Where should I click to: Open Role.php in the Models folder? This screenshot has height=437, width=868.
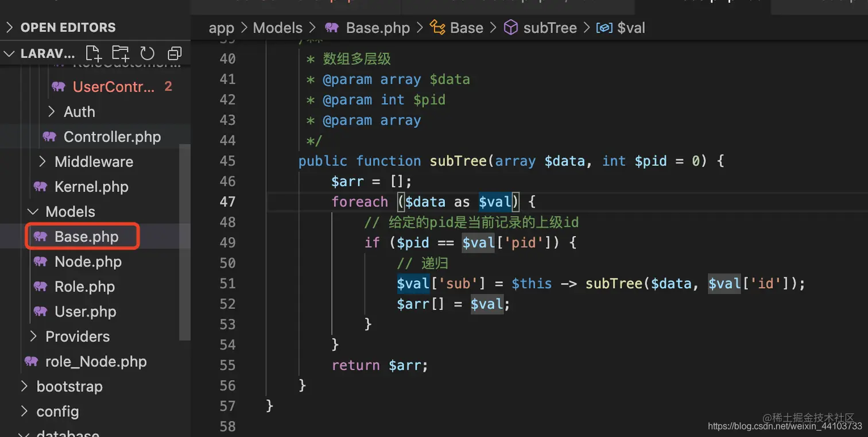(x=85, y=287)
